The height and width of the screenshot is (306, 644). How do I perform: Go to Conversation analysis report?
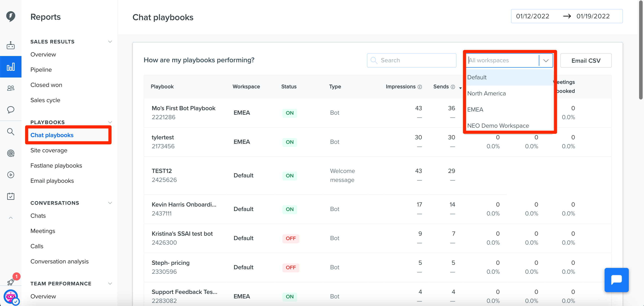point(60,261)
